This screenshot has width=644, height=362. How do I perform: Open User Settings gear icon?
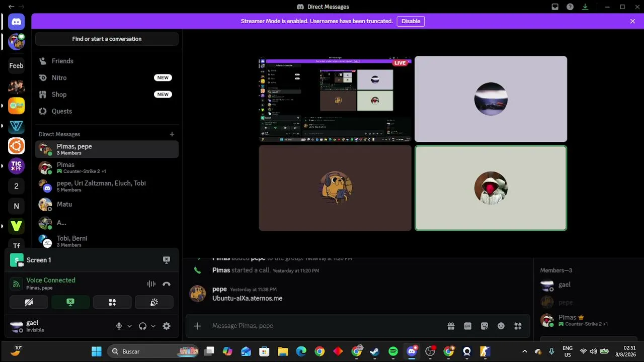point(167,326)
